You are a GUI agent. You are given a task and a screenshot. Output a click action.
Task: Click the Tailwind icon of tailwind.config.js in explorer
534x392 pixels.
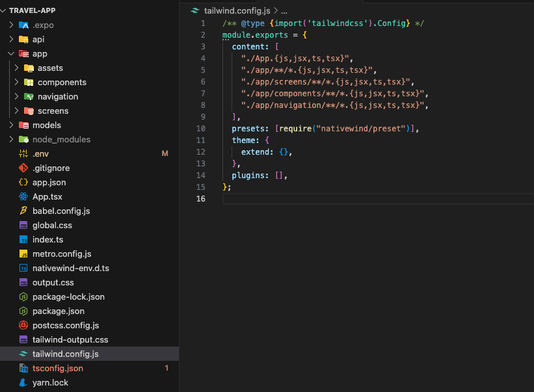point(23,354)
